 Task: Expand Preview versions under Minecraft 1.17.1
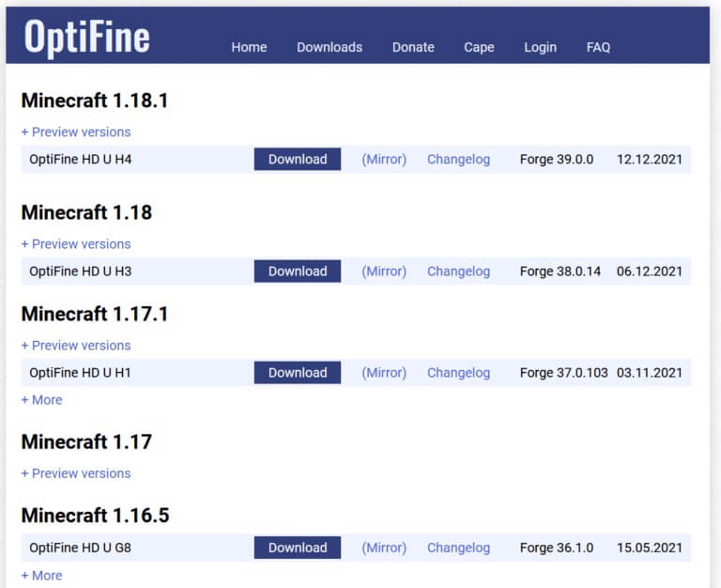(x=76, y=346)
